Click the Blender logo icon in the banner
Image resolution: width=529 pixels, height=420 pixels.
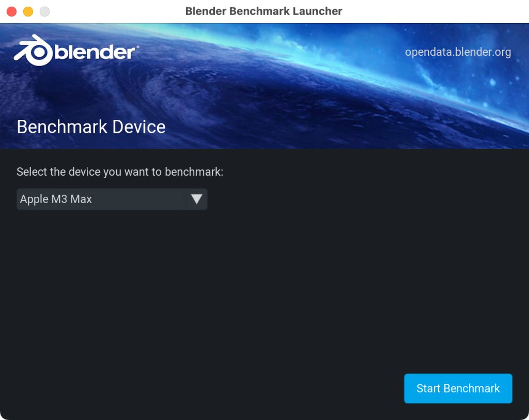point(34,50)
